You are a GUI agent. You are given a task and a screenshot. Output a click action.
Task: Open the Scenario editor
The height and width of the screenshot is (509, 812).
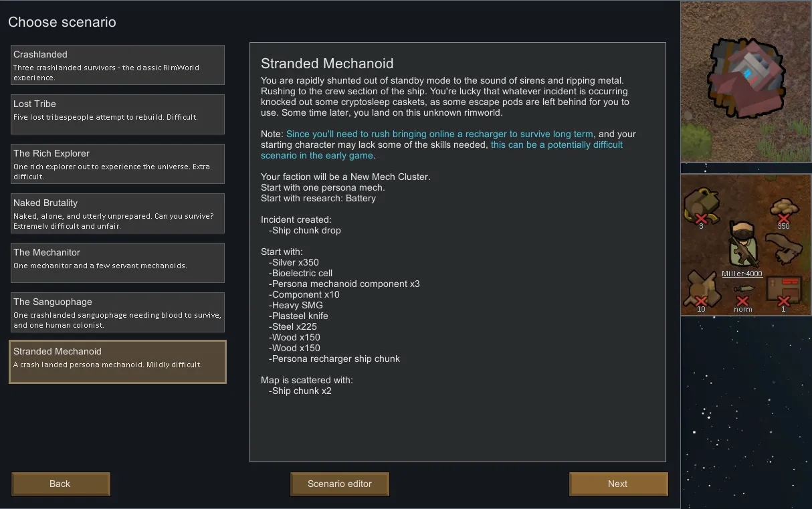click(x=340, y=484)
